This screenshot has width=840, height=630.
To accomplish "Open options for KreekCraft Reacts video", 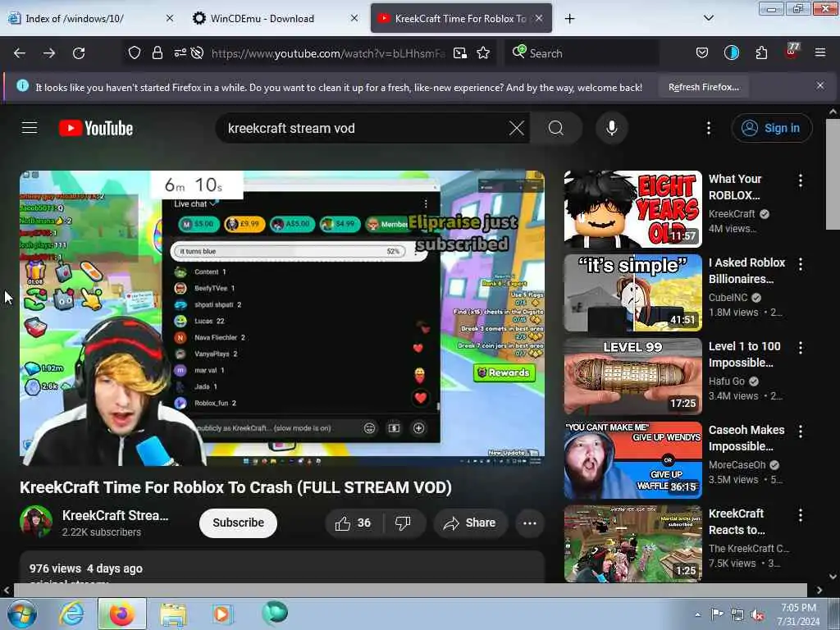I will tap(801, 515).
